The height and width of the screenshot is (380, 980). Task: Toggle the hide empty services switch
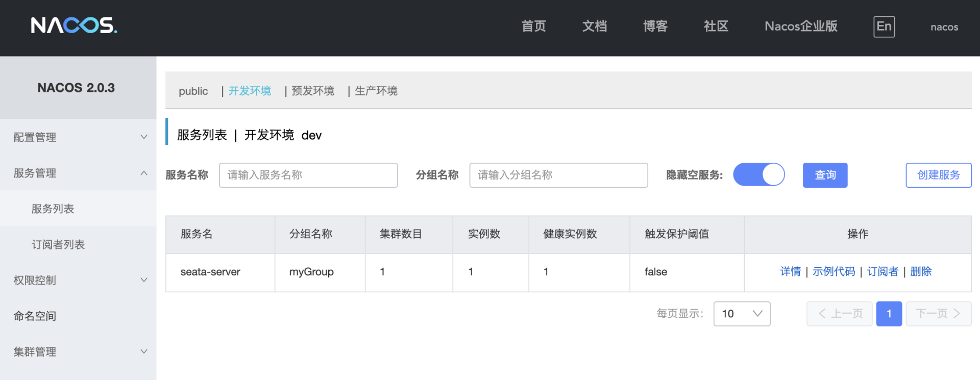(x=758, y=175)
